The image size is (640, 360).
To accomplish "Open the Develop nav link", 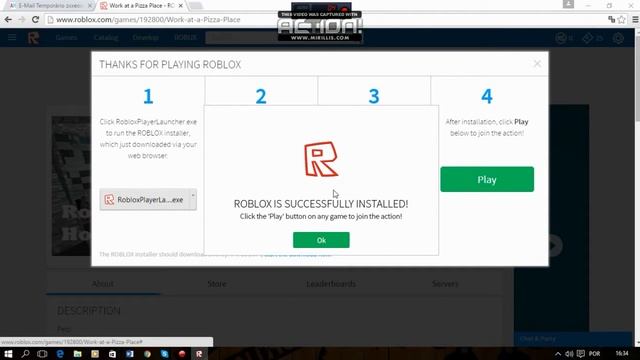I will (x=146, y=38).
